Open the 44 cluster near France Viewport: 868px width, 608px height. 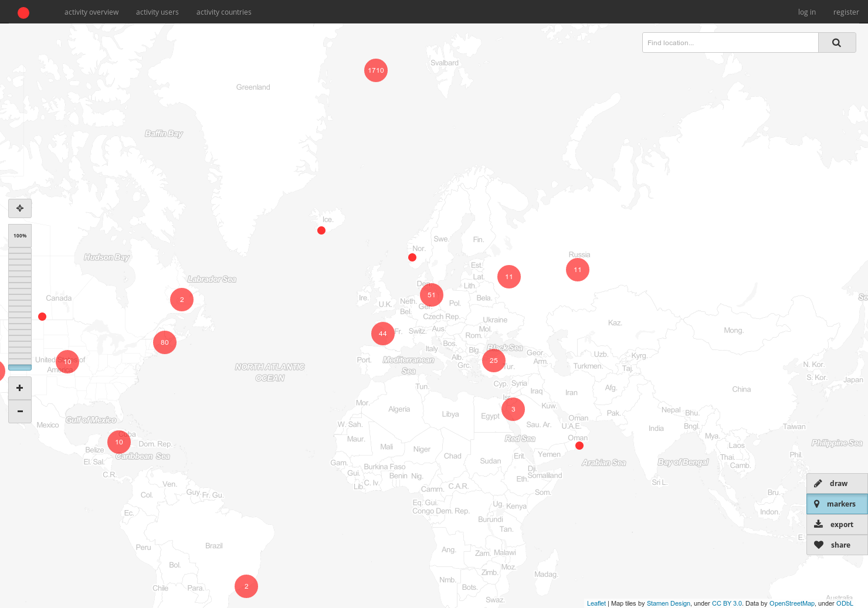click(383, 334)
